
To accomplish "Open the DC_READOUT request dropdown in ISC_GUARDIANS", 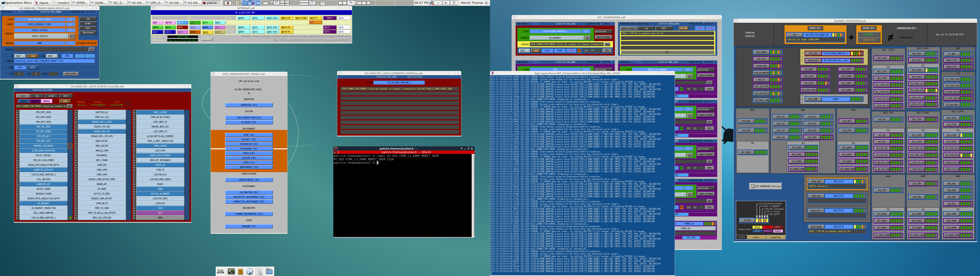I will (557, 38).
